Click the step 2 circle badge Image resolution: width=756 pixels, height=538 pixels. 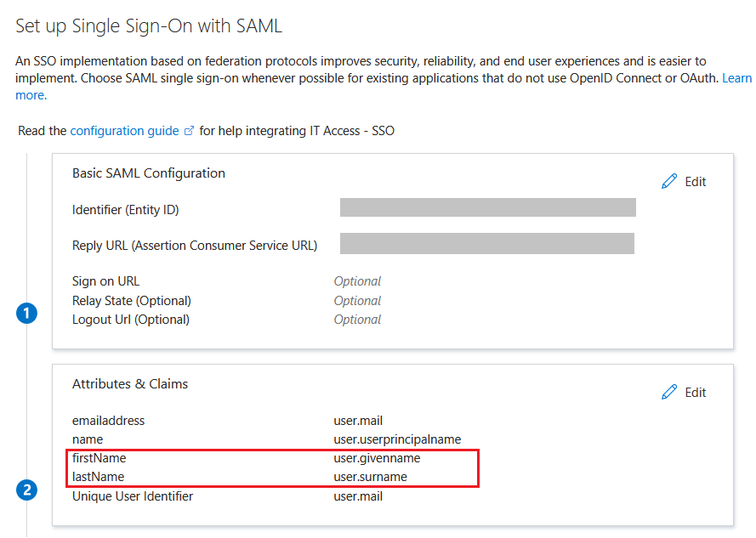tap(26, 490)
